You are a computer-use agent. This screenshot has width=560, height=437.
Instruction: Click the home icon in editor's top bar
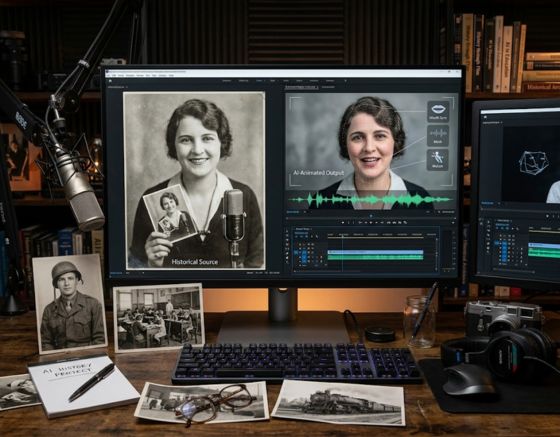(110, 81)
